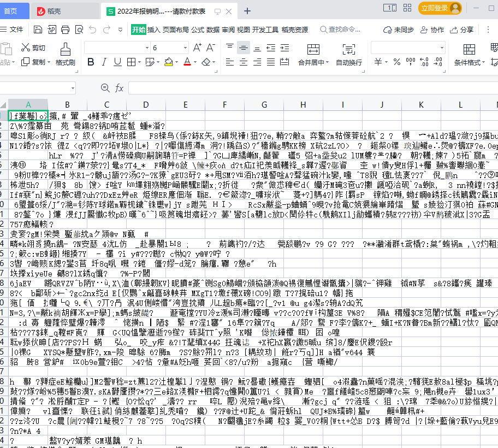Apply currency format (￥) icon
The height and width of the screenshot is (448, 498).
pyautogui.click(x=378, y=62)
